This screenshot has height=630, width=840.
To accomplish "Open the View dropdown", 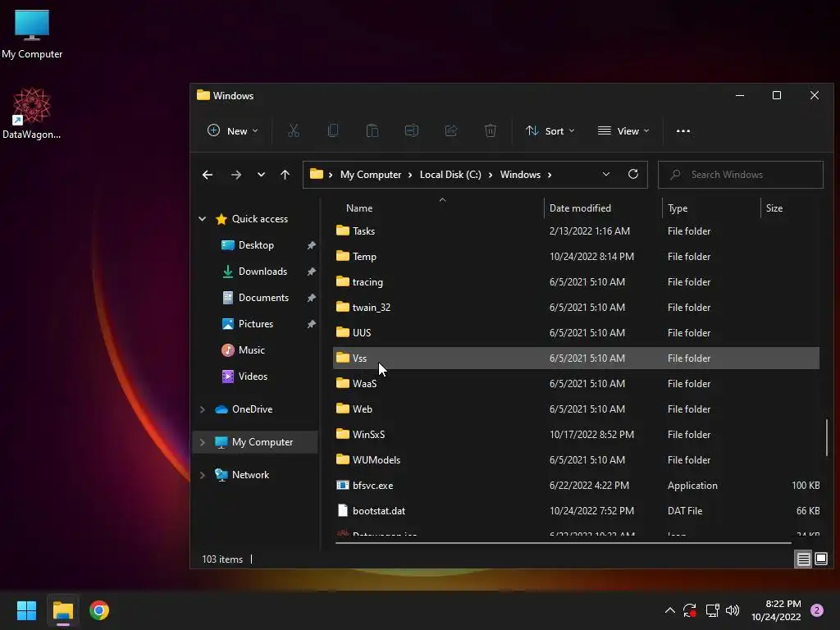I will [623, 130].
